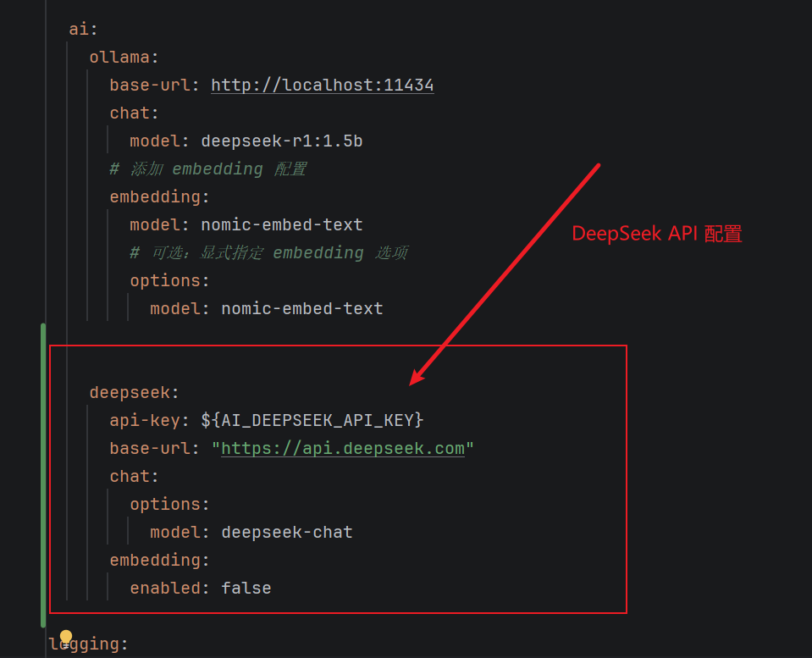Click the 'logging:' key
812x658 pixels.
click(88, 644)
